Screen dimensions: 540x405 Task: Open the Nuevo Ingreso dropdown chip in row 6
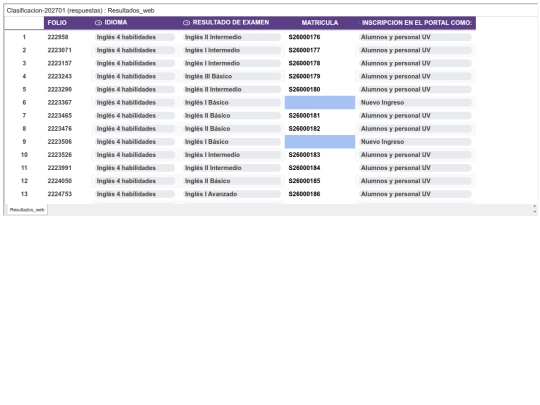[415, 103]
